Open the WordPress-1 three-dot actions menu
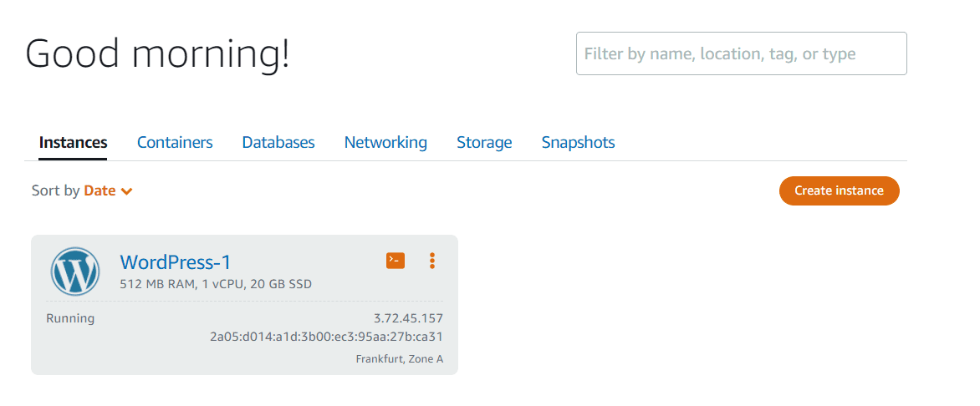This screenshot has height=406, width=980. pos(432,261)
